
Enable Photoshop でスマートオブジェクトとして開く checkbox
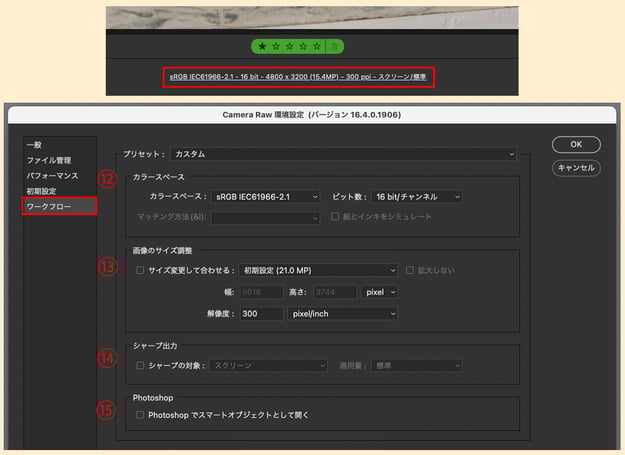pyautogui.click(x=140, y=415)
